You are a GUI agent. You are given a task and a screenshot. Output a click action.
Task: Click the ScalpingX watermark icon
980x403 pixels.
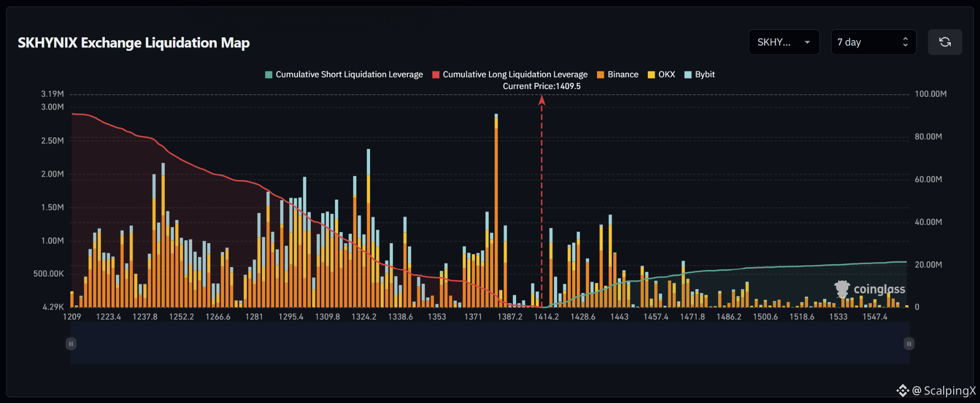902,391
